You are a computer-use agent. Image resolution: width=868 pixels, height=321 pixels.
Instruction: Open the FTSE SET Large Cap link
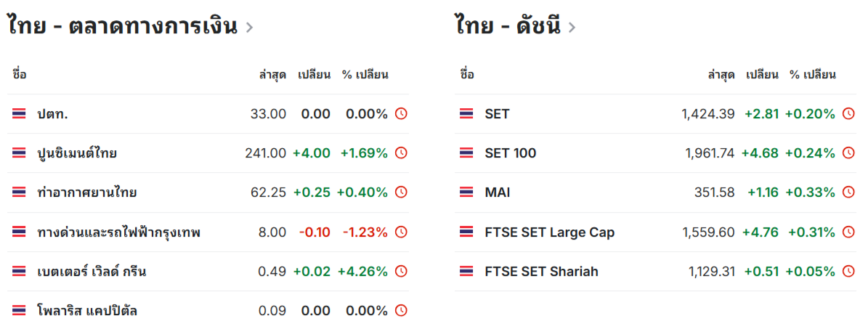549,232
